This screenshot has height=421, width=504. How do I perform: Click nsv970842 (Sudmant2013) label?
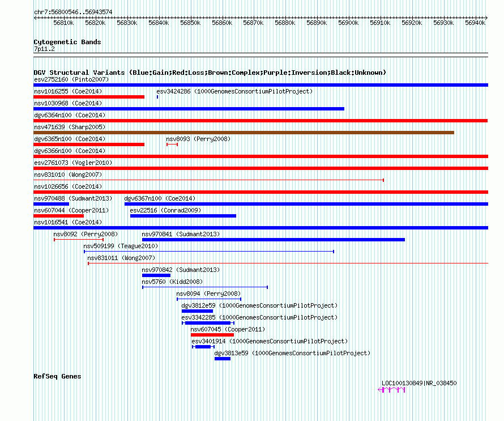click(181, 270)
